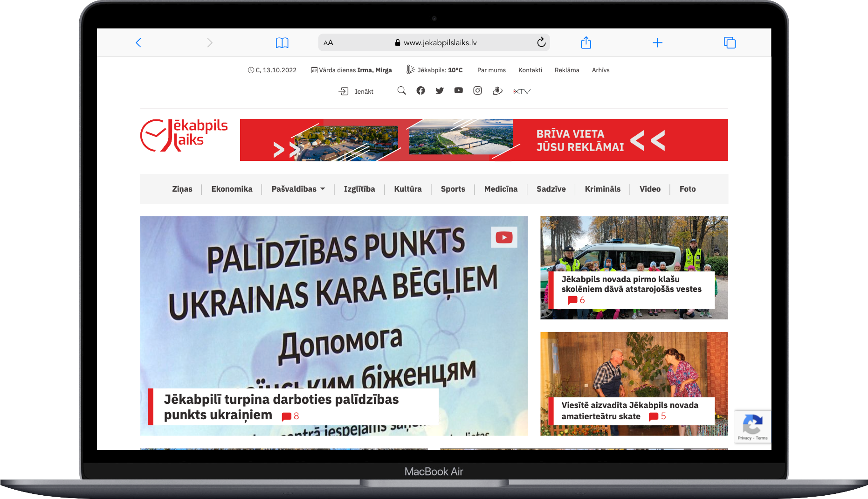Open the Kontakti link
Image resolution: width=868 pixels, height=499 pixels.
(x=530, y=70)
